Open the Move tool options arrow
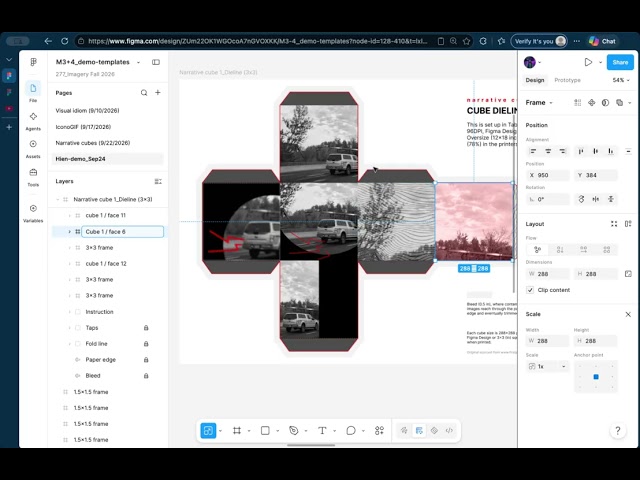The image size is (640, 480). 220,431
